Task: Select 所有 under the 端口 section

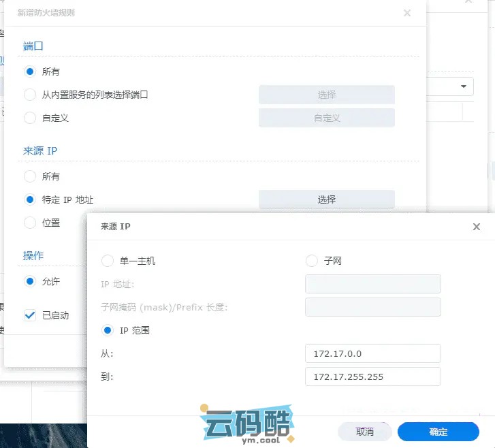Action: 30,71
